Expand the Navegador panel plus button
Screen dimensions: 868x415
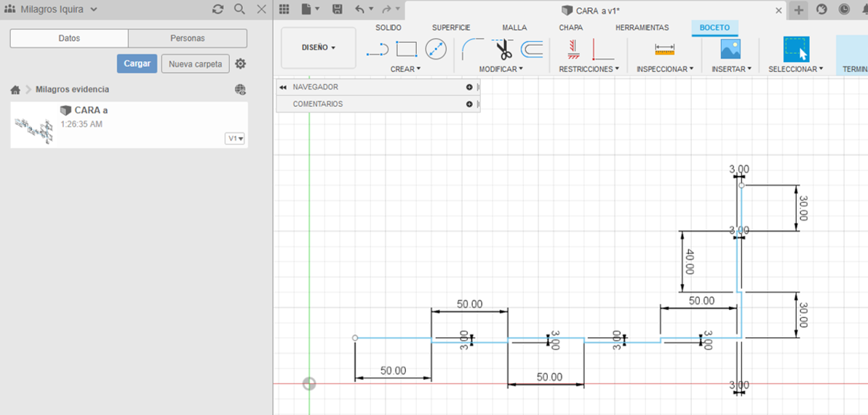click(469, 87)
